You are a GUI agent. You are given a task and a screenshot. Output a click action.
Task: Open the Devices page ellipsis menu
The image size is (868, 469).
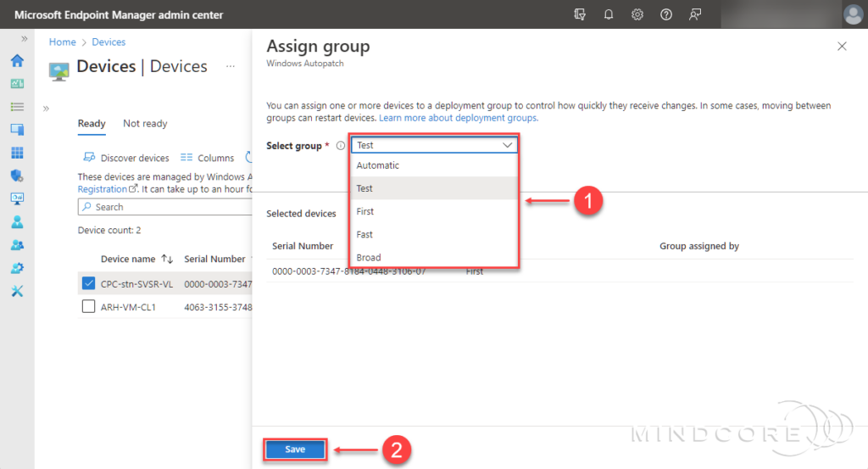point(231,66)
